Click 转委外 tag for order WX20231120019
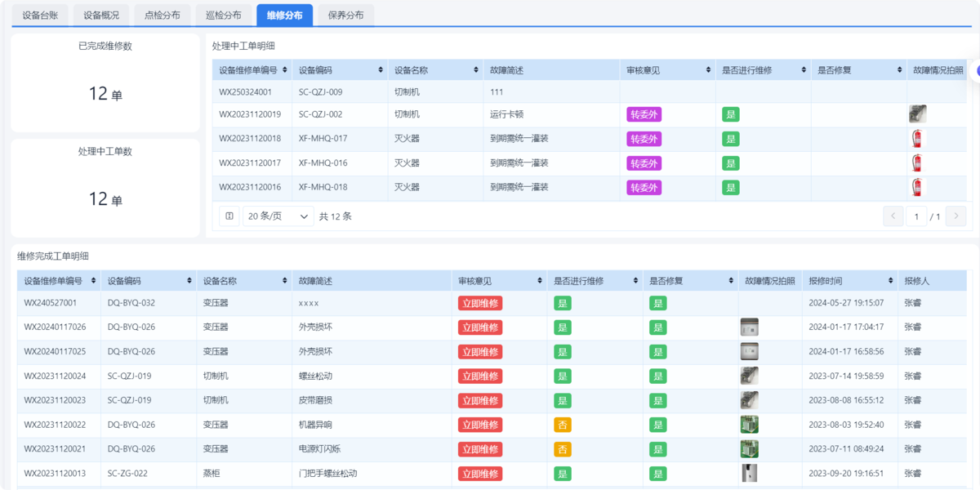The width and height of the screenshot is (980, 490). point(644,115)
